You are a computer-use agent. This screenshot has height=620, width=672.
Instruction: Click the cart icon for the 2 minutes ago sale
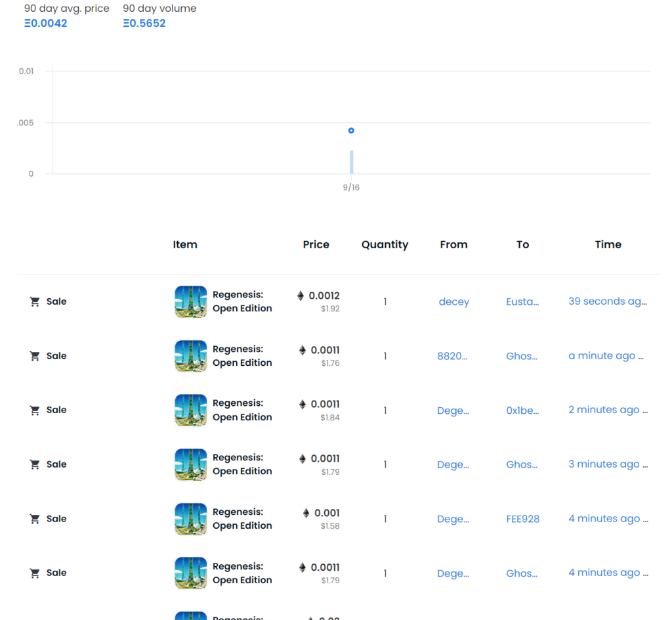click(x=35, y=410)
